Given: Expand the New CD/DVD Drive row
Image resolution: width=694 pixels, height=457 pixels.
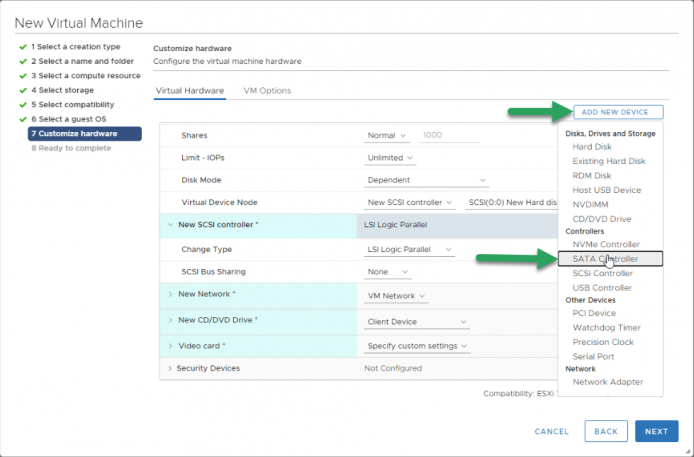Looking at the screenshot, I should [170, 320].
